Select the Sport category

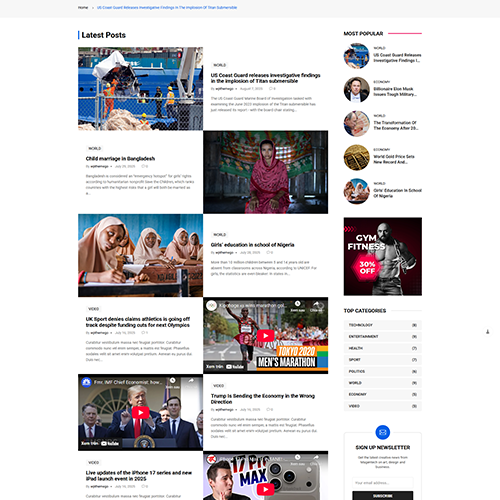pos(383,360)
